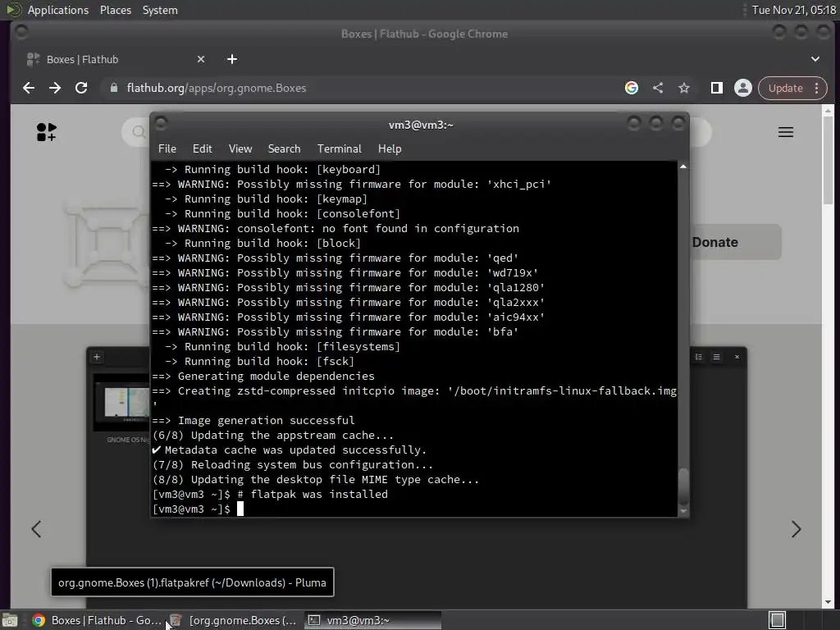The width and height of the screenshot is (840, 630).
Task: Switch to Chrome in taskbar
Action: (x=97, y=620)
